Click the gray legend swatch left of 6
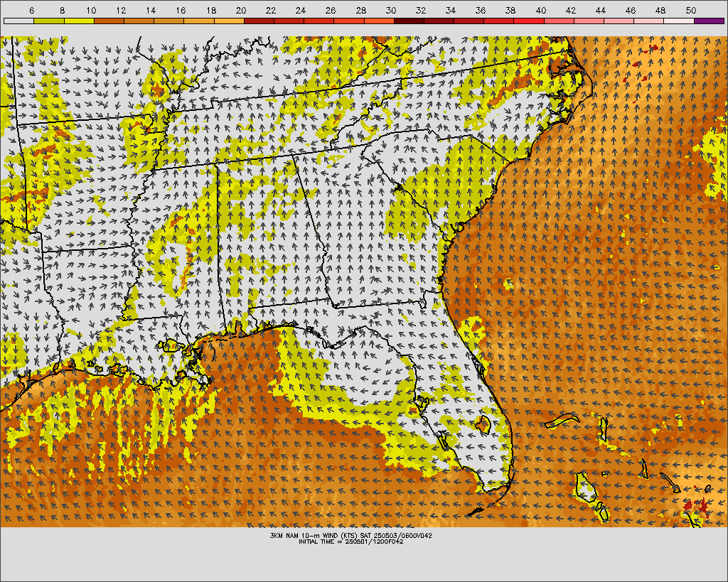 point(18,21)
